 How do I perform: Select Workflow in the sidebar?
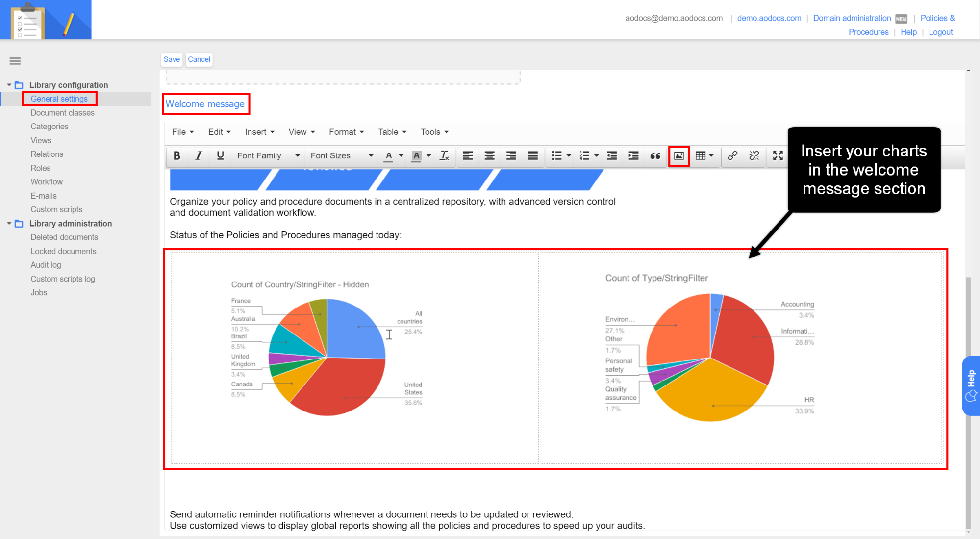click(x=47, y=182)
